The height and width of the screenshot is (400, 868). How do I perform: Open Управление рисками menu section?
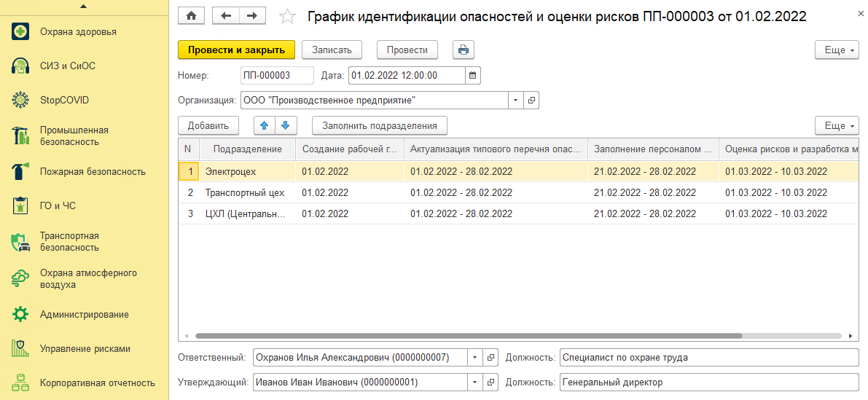tap(85, 348)
